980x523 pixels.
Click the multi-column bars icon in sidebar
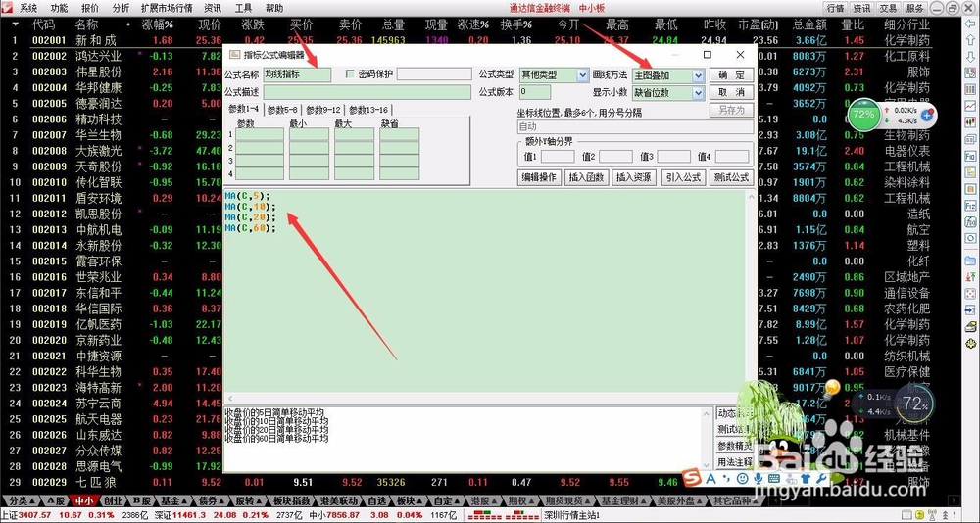[970, 90]
